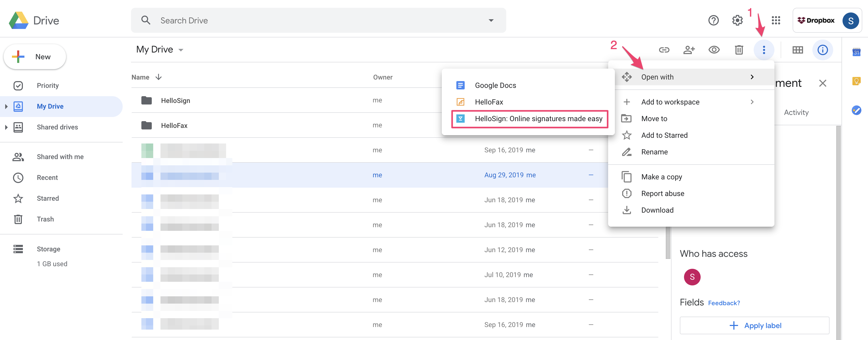This screenshot has height=340, width=868.
Task: Open the Feedback? link
Action: pos(724,303)
